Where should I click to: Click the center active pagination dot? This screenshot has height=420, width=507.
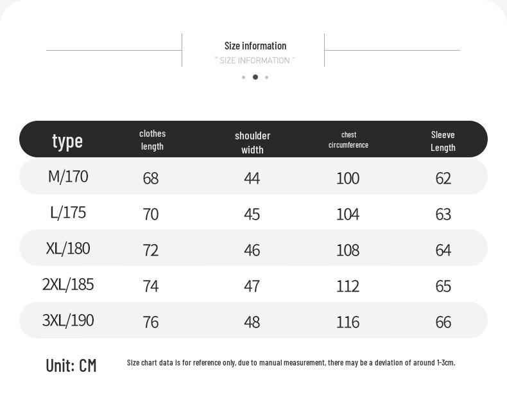(x=255, y=77)
